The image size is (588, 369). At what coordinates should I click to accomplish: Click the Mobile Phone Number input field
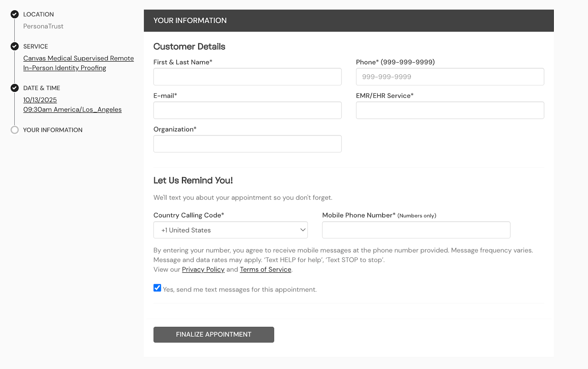point(416,230)
